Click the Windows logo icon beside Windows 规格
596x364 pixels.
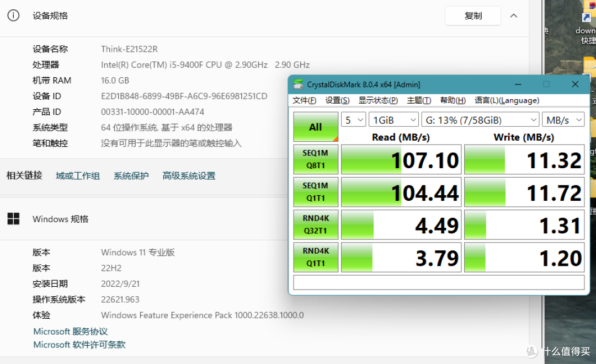click(x=13, y=219)
